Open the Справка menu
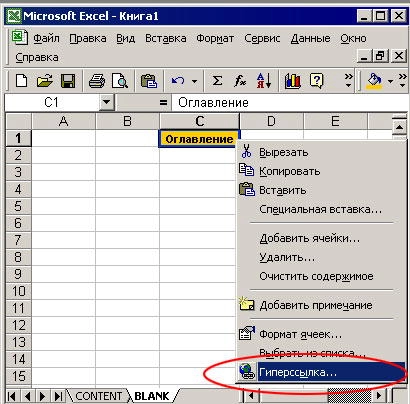The width and height of the screenshot is (410, 404). click(x=37, y=57)
